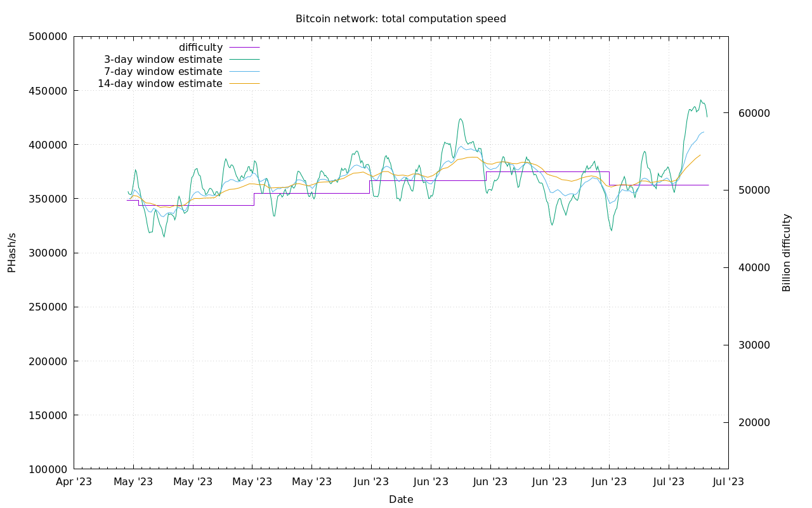Click the '30000' difficulty tick label
Image resolution: width=812 pixels, height=508 pixels.
pyautogui.click(x=754, y=345)
